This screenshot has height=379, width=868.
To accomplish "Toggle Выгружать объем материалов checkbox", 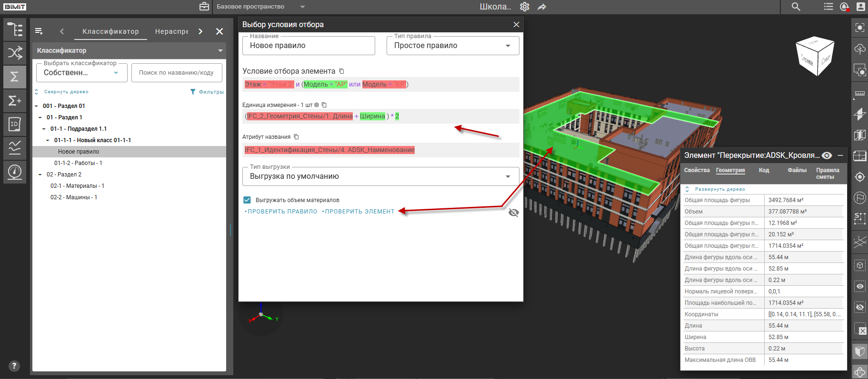I will (x=247, y=200).
